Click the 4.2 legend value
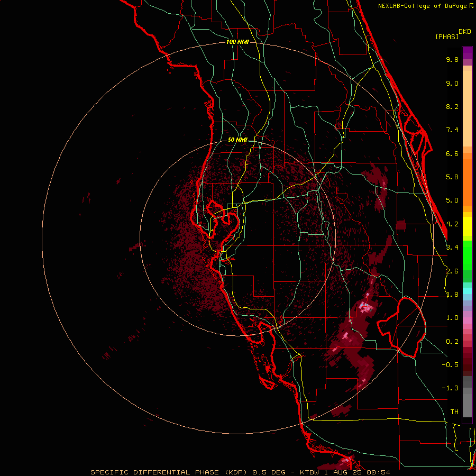This screenshot has width=476, height=476. click(452, 224)
